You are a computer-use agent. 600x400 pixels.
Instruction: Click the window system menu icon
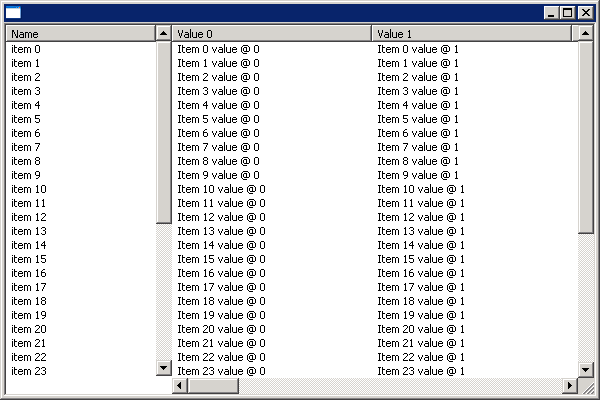tap(13, 13)
